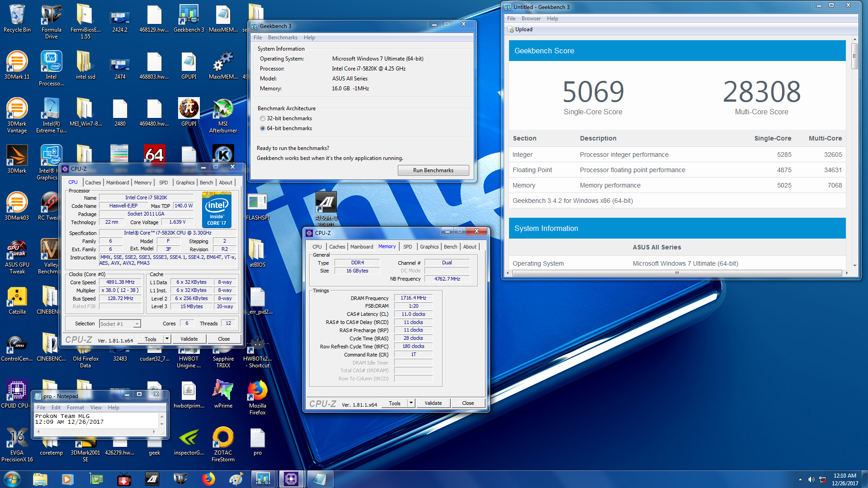
Task: Click the taskbar clock showing 12:10 AM
Action: (x=844, y=479)
